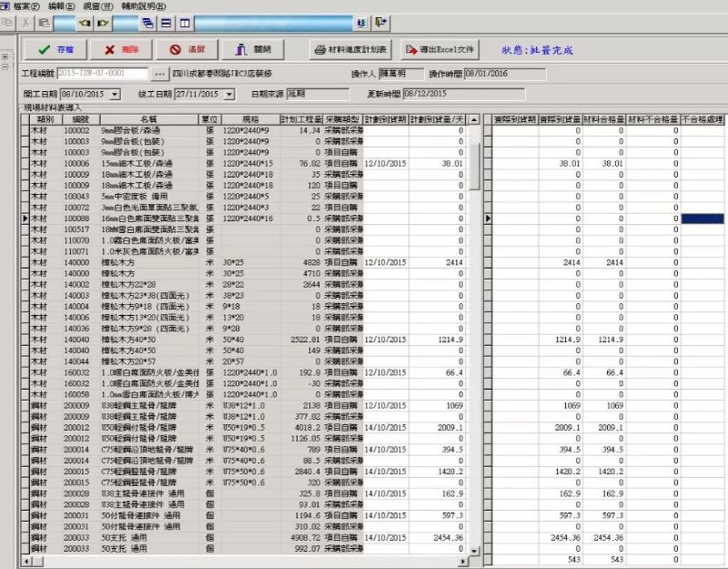This screenshot has width=728, height=569.
Task: Save with the 存檔 button
Action: click(x=56, y=49)
